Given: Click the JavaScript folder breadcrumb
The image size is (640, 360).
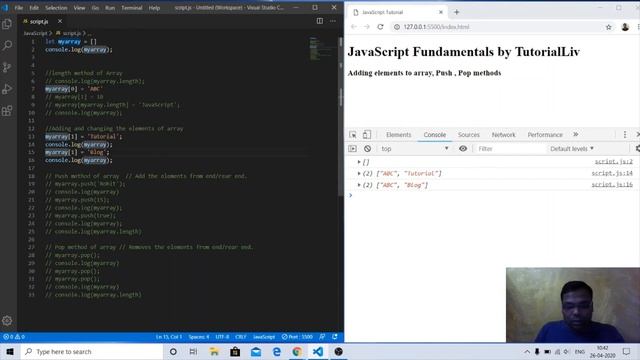Looking at the screenshot, I should 35,33.
